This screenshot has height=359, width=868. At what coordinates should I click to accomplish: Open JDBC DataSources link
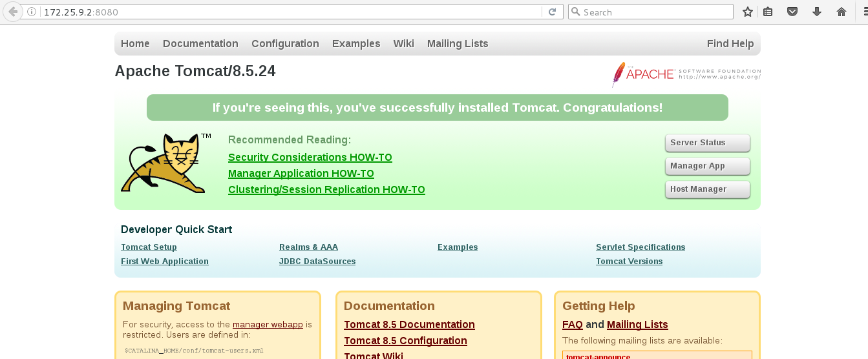tap(317, 262)
